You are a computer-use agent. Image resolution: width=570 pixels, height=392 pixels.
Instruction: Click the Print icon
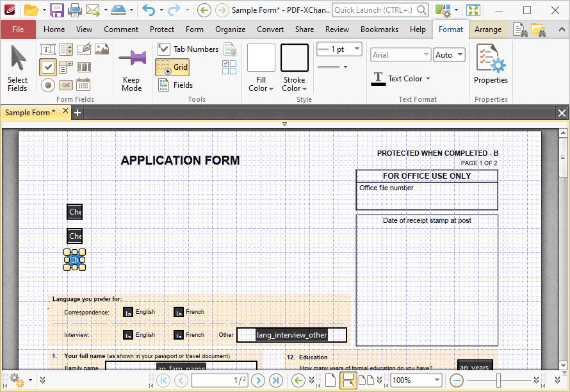[x=75, y=10]
